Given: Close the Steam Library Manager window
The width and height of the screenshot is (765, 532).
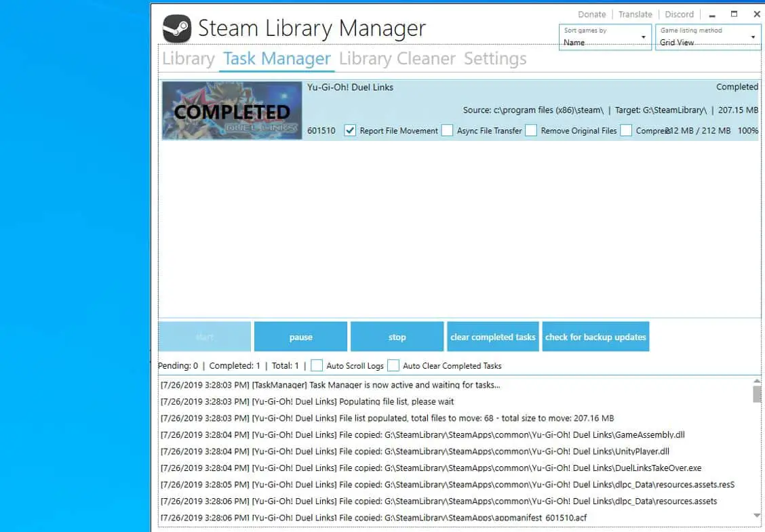Looking at the screenshot, I should click(757, 14).
